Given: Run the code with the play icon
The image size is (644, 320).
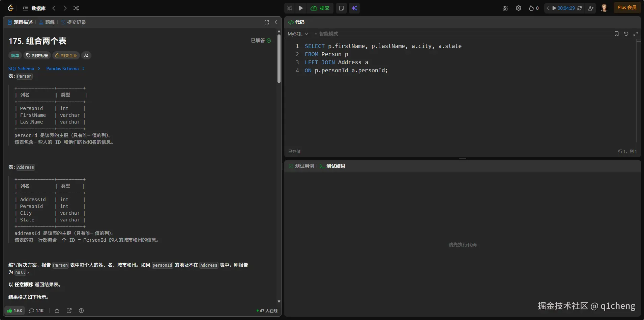Looking at the screenshot, I should click(x=301, y=8).
